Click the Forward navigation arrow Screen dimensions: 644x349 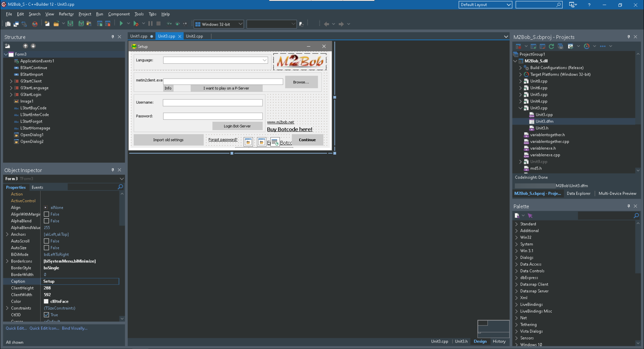(341, 24)
